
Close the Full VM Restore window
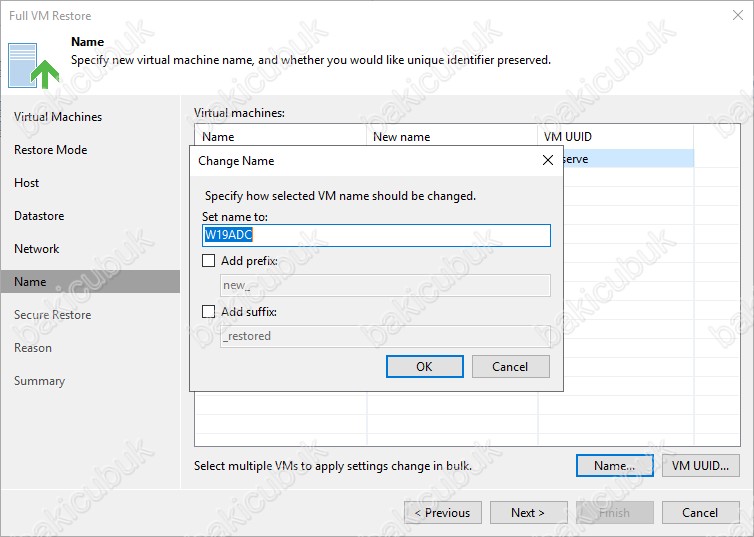point(738,15)
